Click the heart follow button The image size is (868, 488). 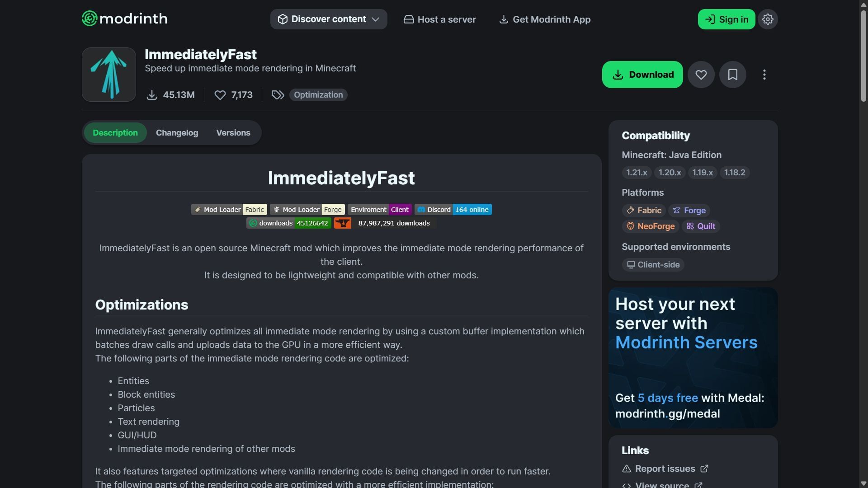(x=701, y=75)
